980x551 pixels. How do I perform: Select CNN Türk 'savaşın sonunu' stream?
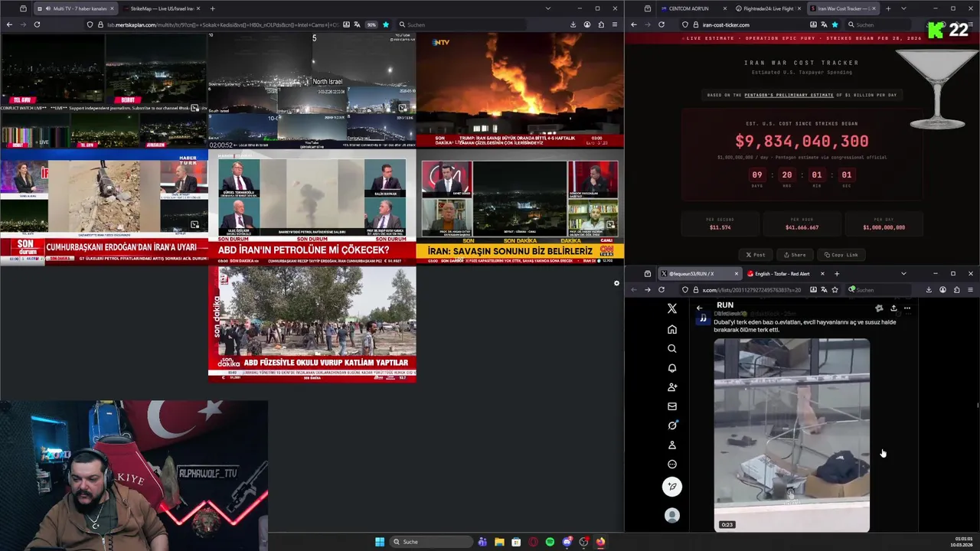click(x=520, y=207)
